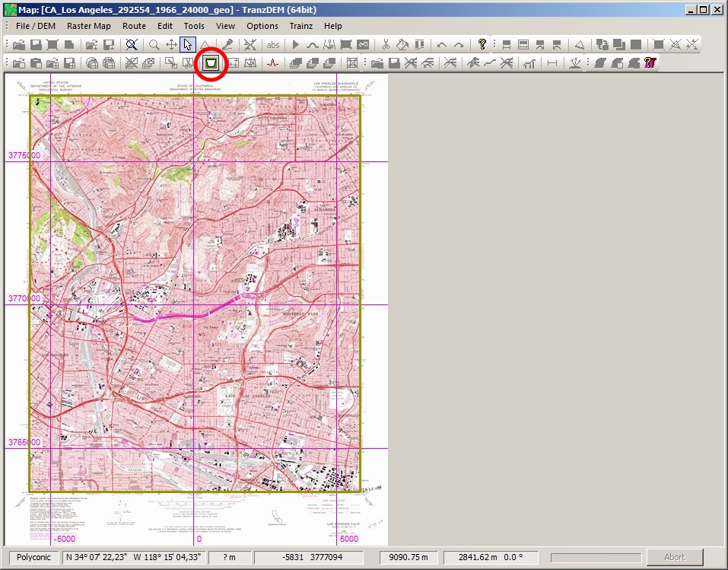Viewport: 728px width, 570px height.
Task: Click the Abort button
Action: [x=674, y=557]
